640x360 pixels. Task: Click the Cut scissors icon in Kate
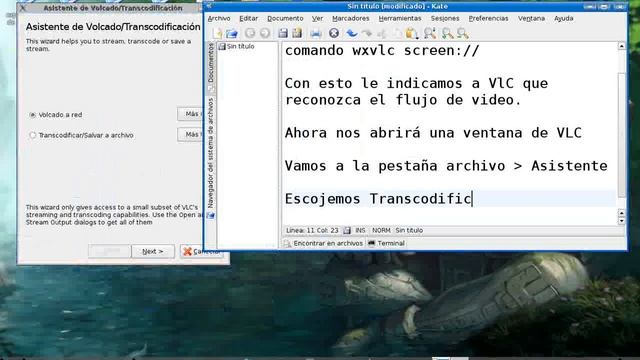(x=382, y=33)
